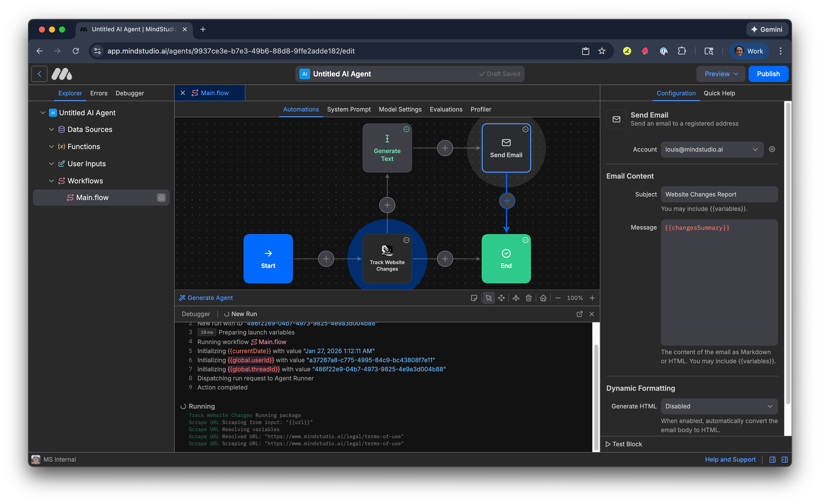The width and height of the screenshot is (820, 504).
Task: Click the Publish button
Action: 768,74
